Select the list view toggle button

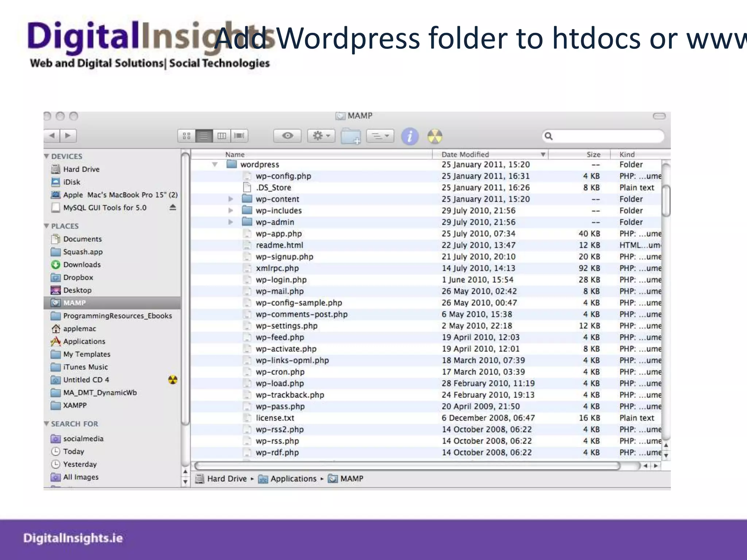204,136
